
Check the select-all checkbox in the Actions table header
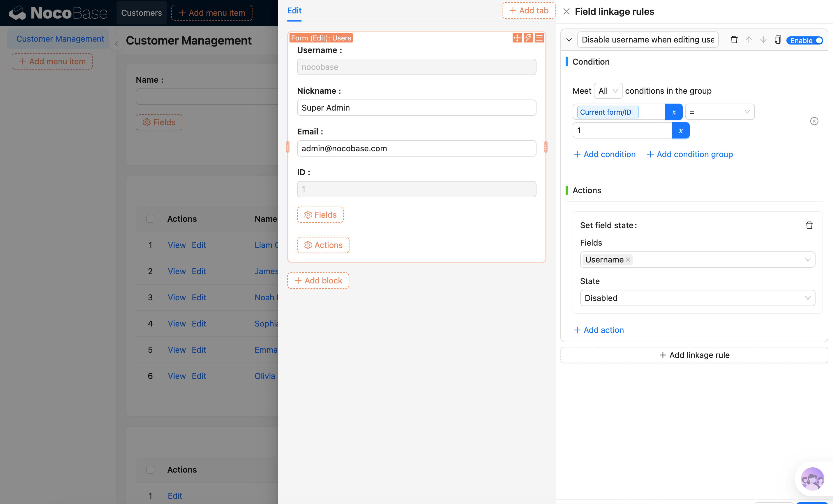150,219
